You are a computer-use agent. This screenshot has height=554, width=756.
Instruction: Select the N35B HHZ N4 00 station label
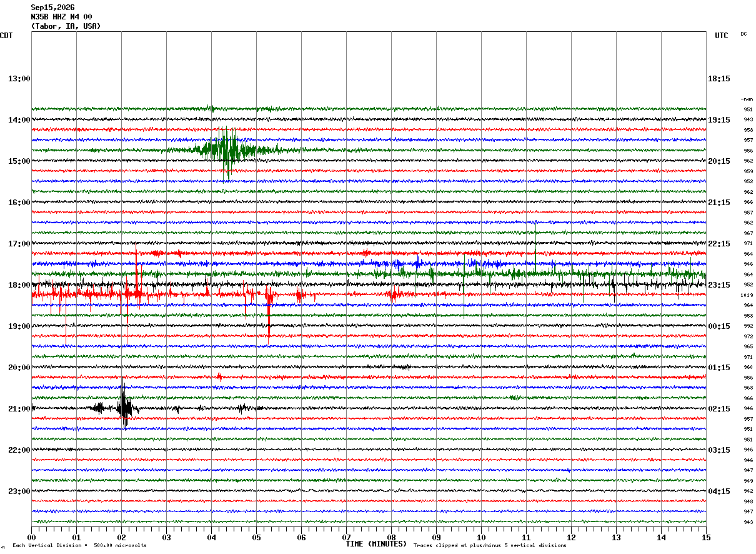point(61,17)
